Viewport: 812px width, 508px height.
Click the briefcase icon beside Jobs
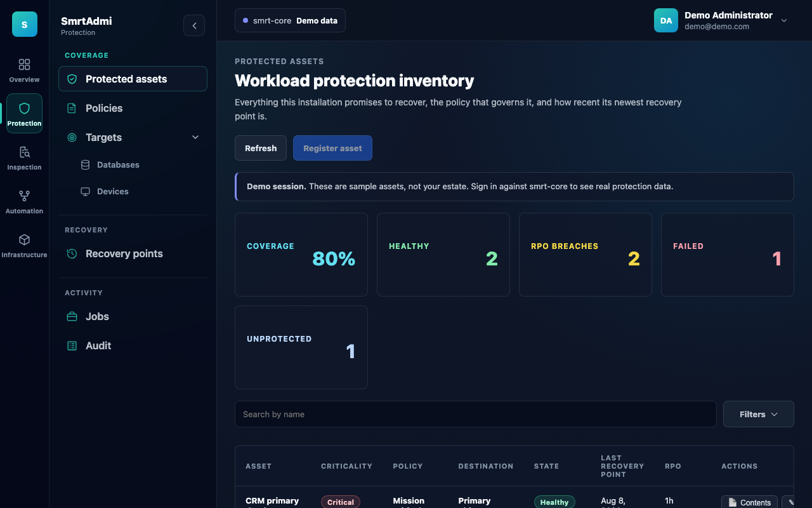[x=72, y=316]
